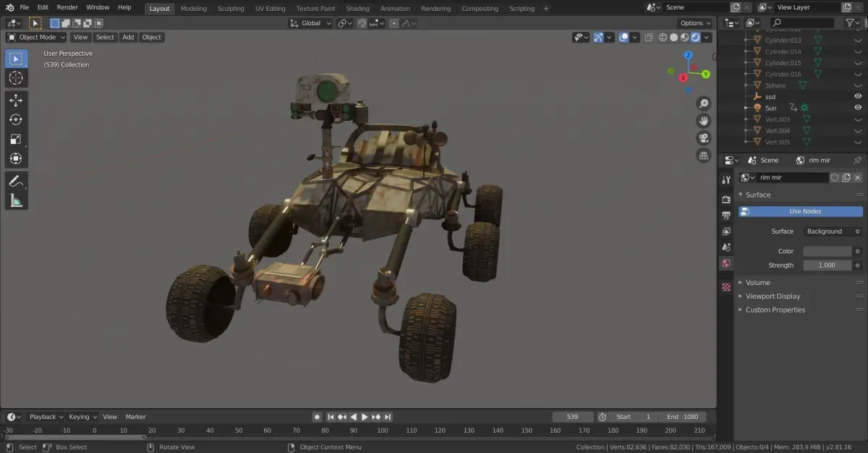The height and width of the screenshot is (453, 868).
Task: Pick the Rotate tool
Action: (16, 119)
